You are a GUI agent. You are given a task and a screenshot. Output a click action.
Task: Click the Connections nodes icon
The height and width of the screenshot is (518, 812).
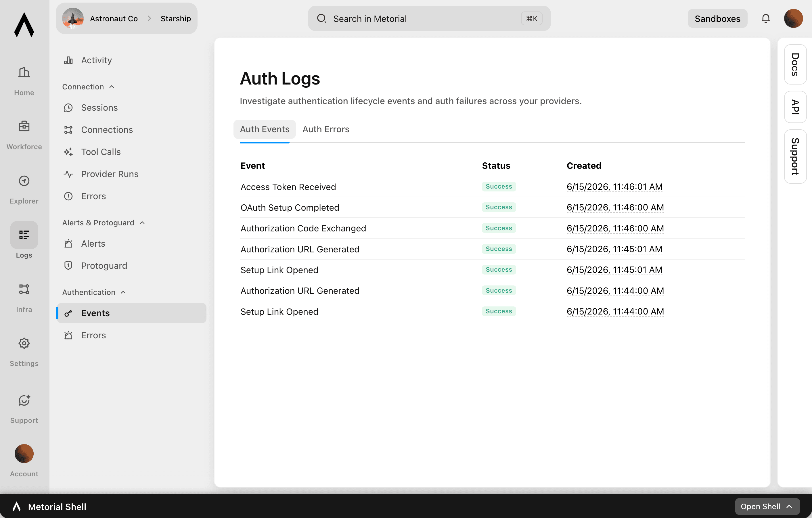click(x=68, y=130)
